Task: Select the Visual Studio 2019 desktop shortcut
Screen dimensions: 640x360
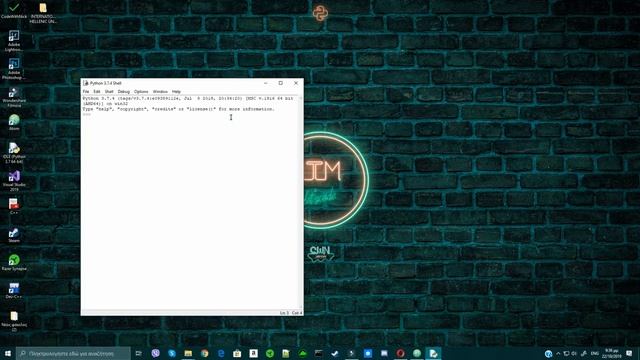Action: tap(14, 181)
